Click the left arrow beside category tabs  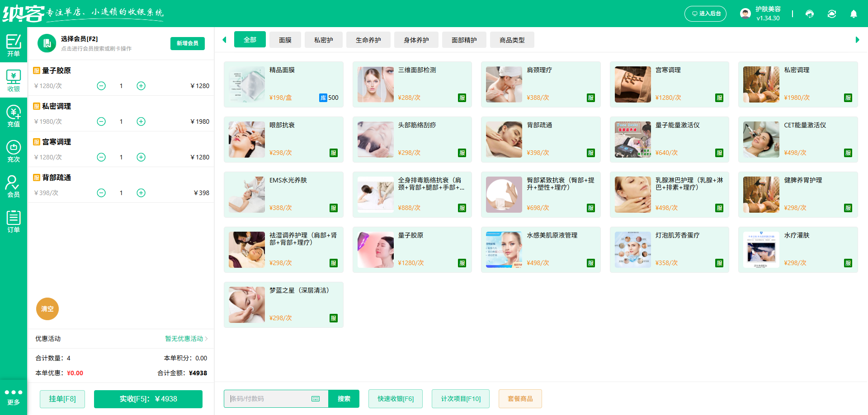pyautogui.click(x=224, y=39)
